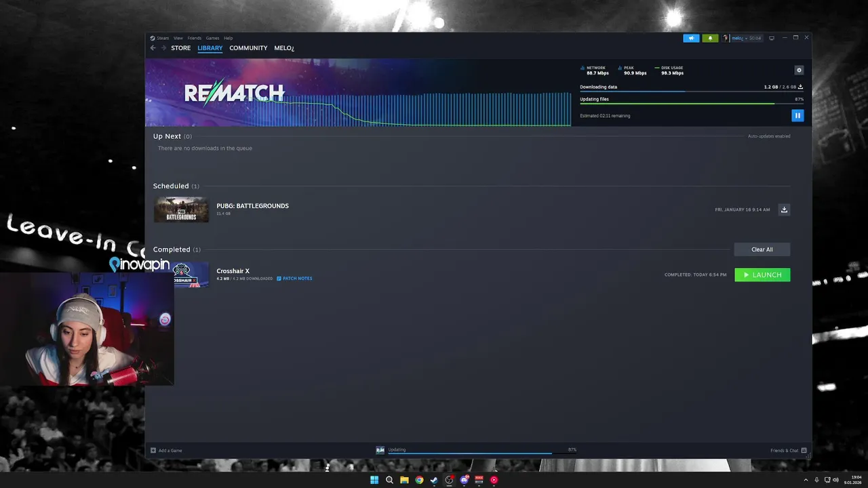Show hidden system tray icons
The height and width of the screenshot is (488, 868).
click(806, 480)
